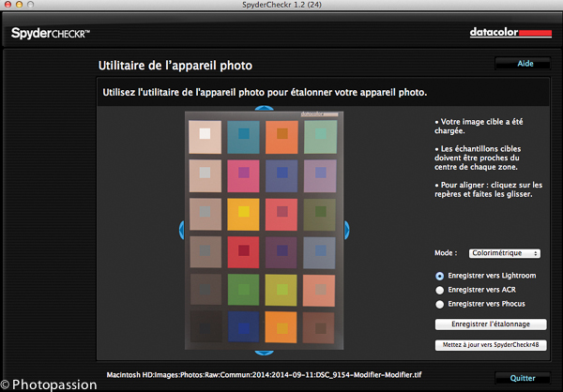Click the dark brown-gray patch in the fifth row
563x392 pixels.
205,290
